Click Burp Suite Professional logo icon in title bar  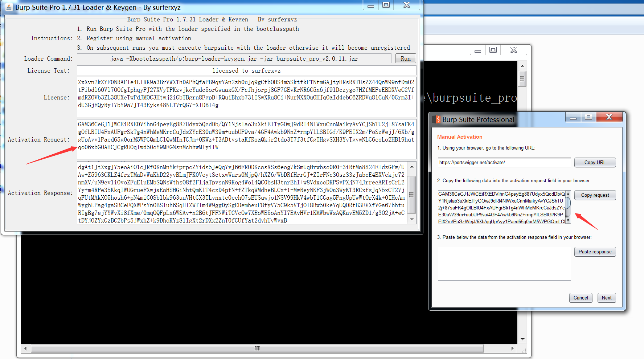click(437, 119)
